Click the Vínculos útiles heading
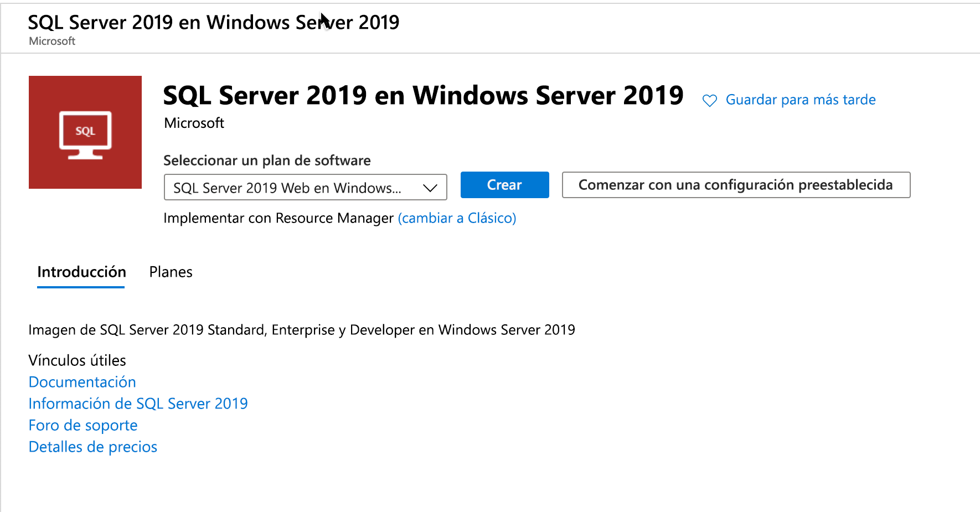The height and width of the screenshot is (512, 980). (x=77, y=360)
